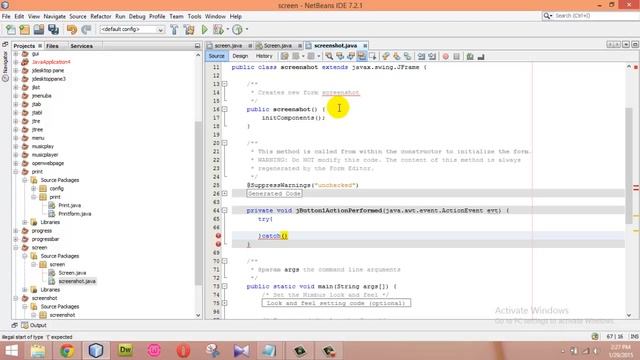Switch to the Services tab
Screen dimensions: 640x360
pyautogui.click(x=82, y=46)
